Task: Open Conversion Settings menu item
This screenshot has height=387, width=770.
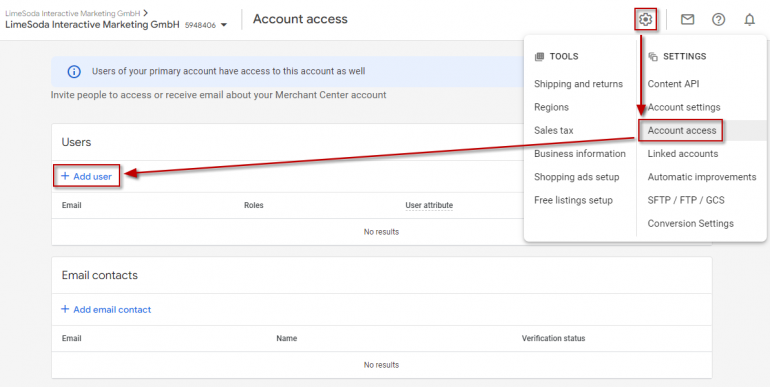Action: click(690, 223)
